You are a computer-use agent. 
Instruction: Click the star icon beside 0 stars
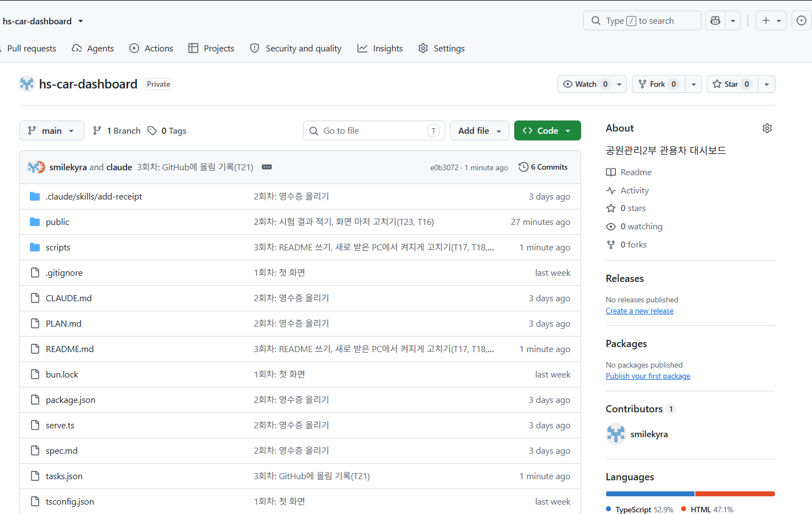[x=611, y=208]
